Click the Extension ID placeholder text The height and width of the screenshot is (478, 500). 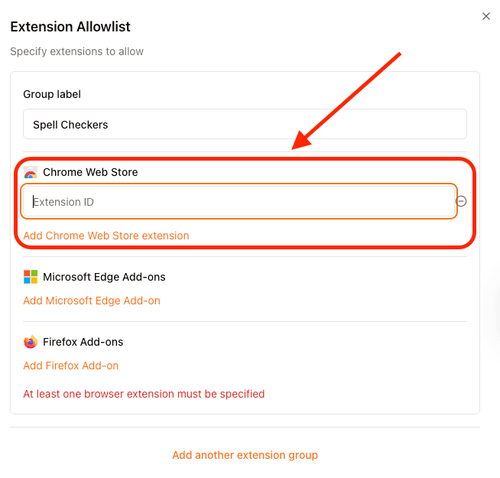[x=63, y=202]
